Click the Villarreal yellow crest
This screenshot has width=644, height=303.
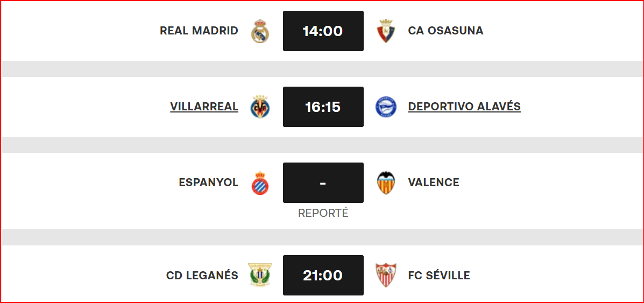pyautogui.click(x=260, y=107)
